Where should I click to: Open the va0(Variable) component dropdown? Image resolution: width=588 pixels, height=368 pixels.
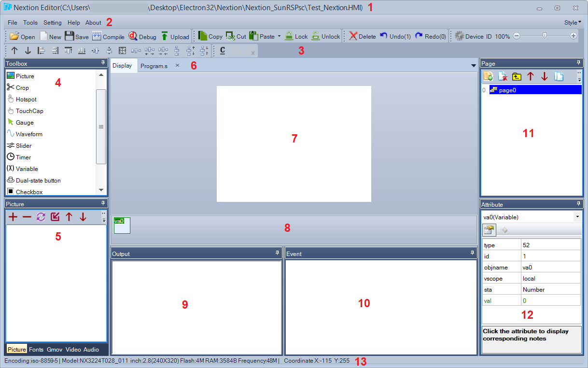click(578, 217)
